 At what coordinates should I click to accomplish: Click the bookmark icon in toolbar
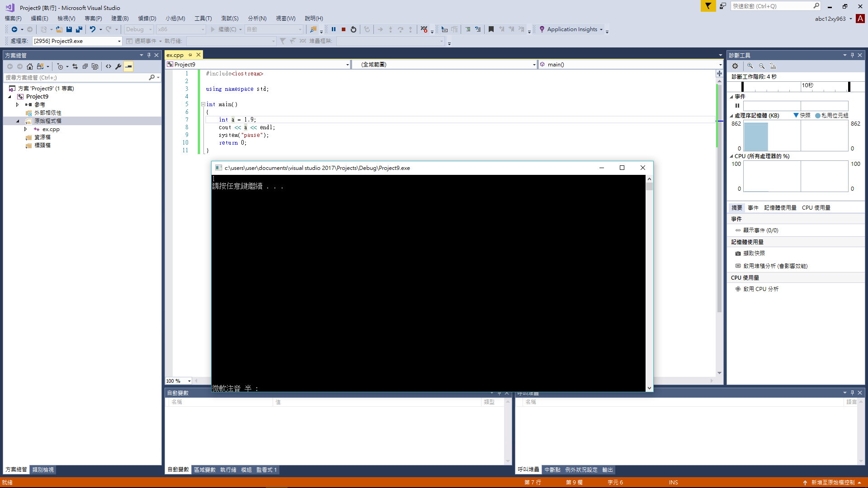(x=491, y=29)
